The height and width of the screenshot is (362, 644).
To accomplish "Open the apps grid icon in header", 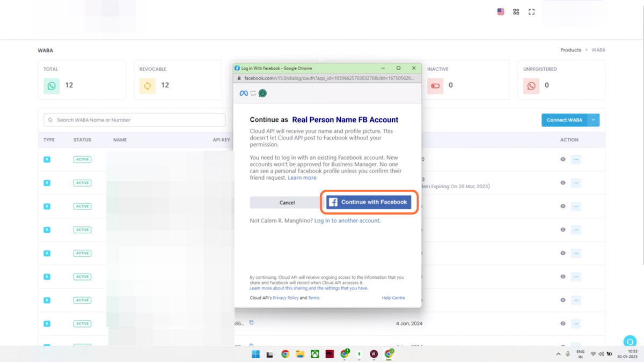I will coord(516,12).
